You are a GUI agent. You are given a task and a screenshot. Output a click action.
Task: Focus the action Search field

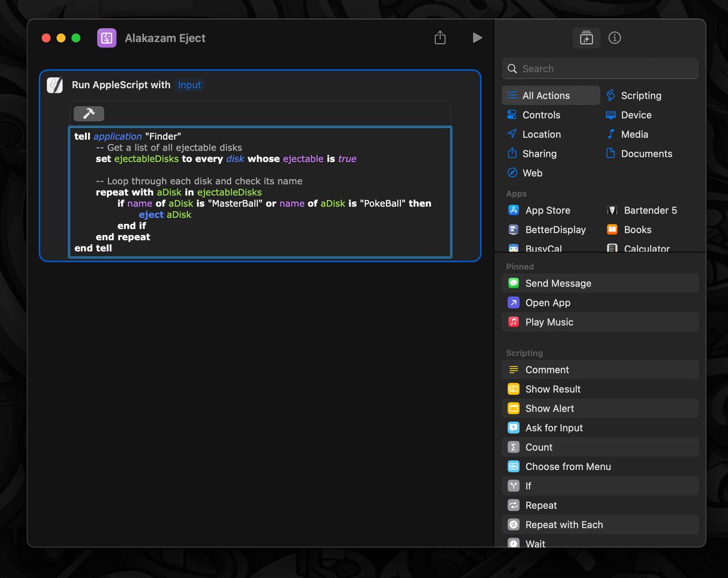click(600, 69)
